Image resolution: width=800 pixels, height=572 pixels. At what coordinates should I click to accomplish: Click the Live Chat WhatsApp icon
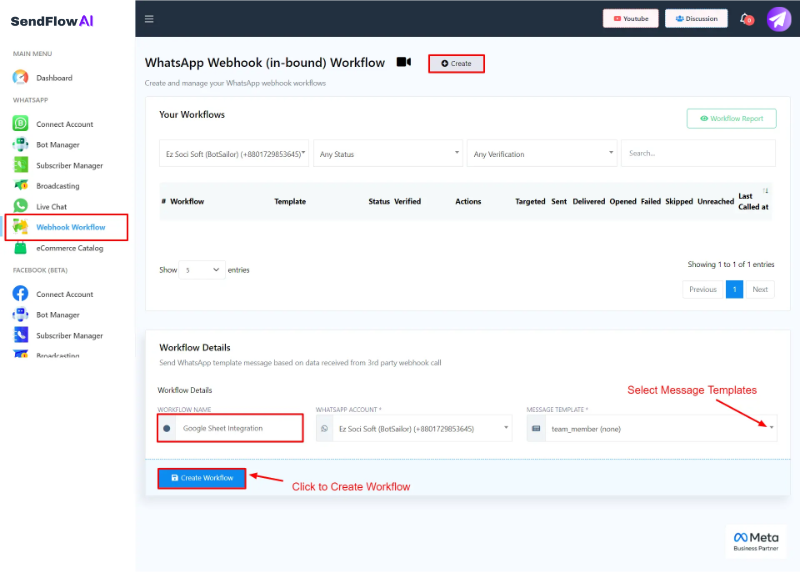[x=20, y=206]
